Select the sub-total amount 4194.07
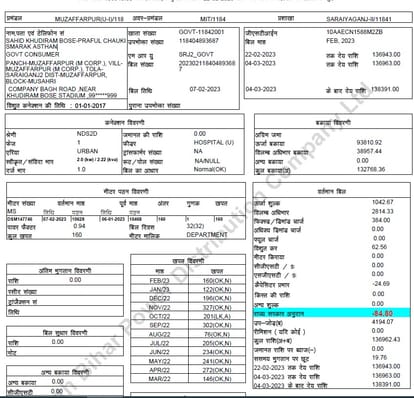 coord(383,322)
